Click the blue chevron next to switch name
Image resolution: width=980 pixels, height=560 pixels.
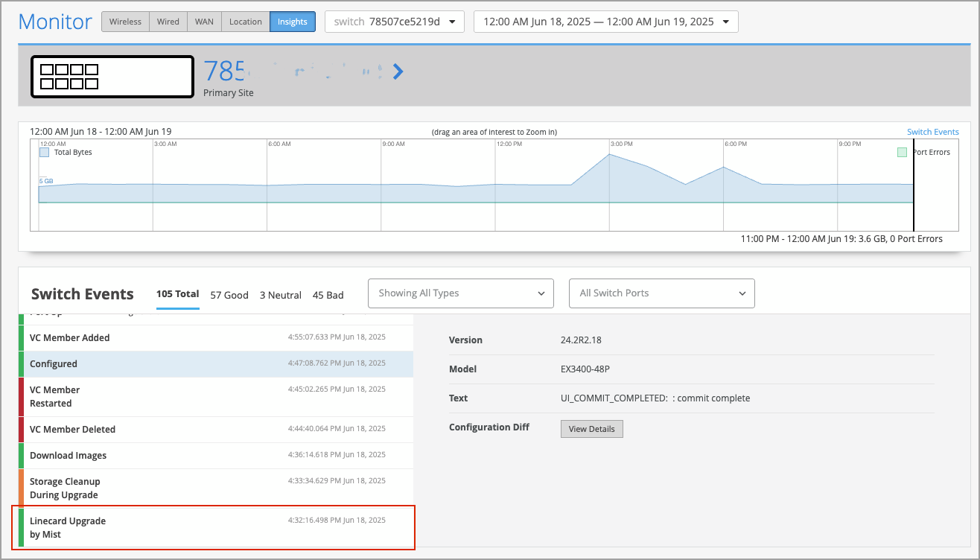[x=398, y=71]
